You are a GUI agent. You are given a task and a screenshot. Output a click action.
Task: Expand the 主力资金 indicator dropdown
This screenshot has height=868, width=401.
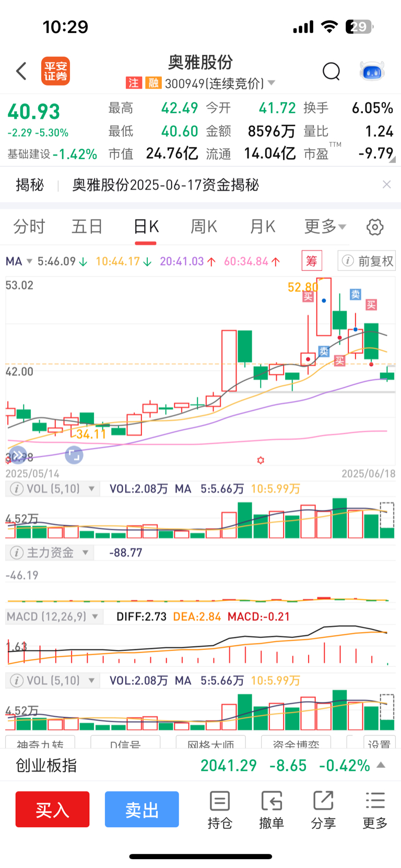tap(85, 553)
